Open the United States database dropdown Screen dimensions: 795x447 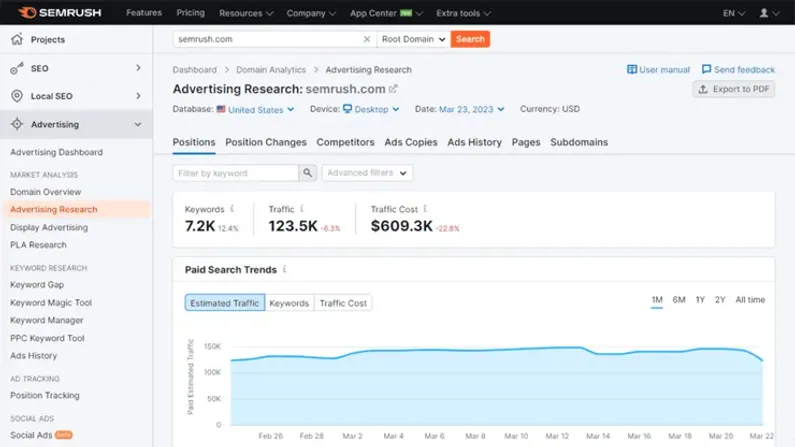[x=261, y=109]
